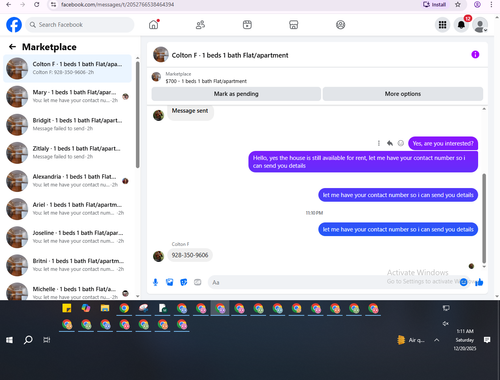Click the Aa message input field

[333, 283]
